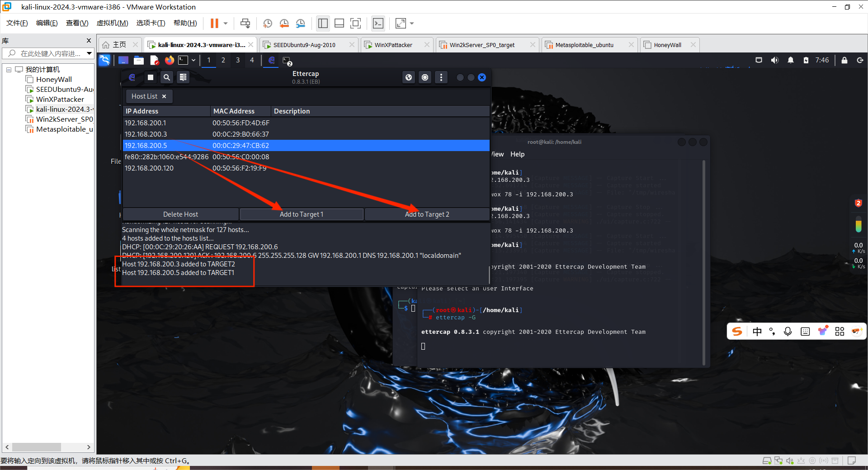Open the text editor icon in the Kali panel
Viewport: 868px width, 470px height.
click(x=154, y=60)
